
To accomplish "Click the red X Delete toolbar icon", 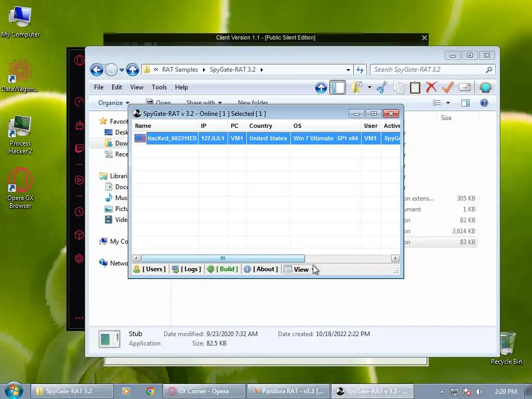I will [x=431, y=87].
